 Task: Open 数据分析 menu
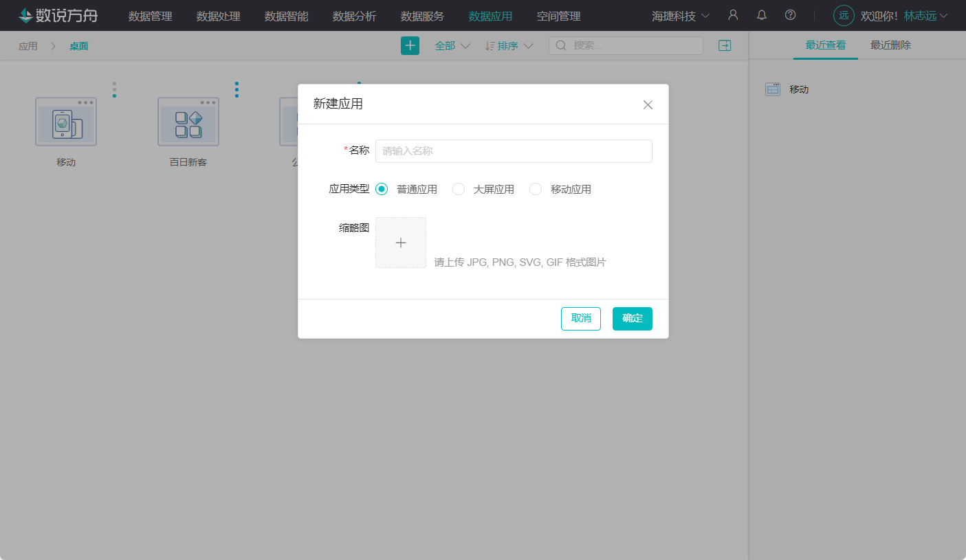click(355, 16)
